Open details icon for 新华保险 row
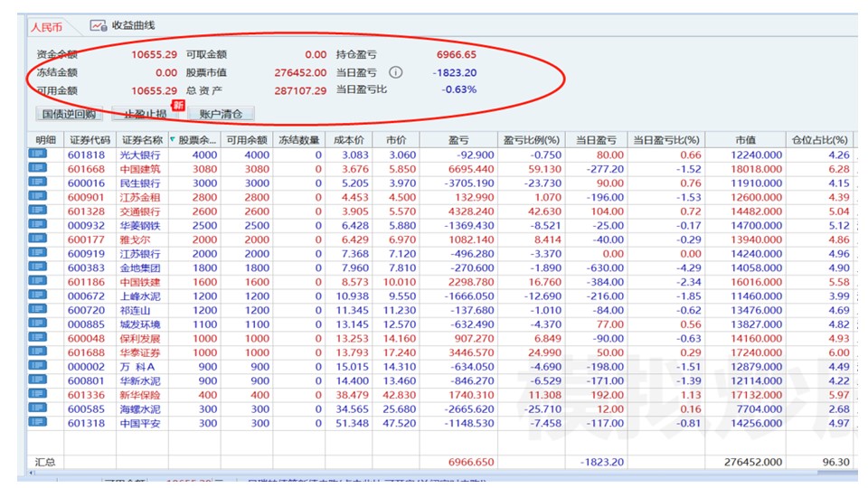Viewport: 868px width, 488px height. [x=38, y=394]
